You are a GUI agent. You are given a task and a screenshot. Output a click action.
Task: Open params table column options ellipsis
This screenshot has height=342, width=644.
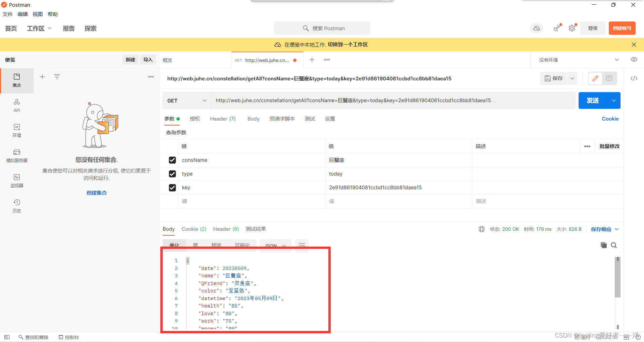(x=587, y=146)
